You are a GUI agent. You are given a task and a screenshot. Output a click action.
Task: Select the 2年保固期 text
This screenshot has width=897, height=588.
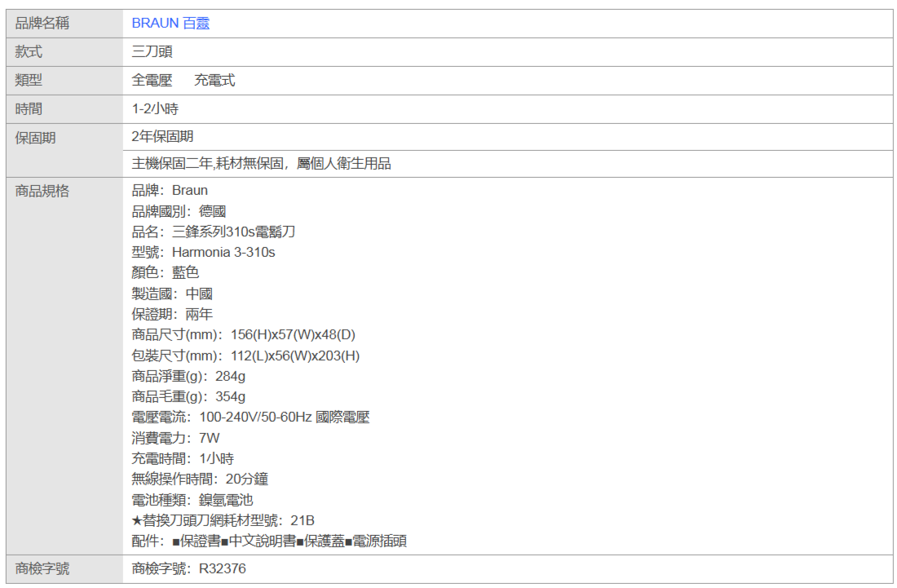(x=162, y=137)
